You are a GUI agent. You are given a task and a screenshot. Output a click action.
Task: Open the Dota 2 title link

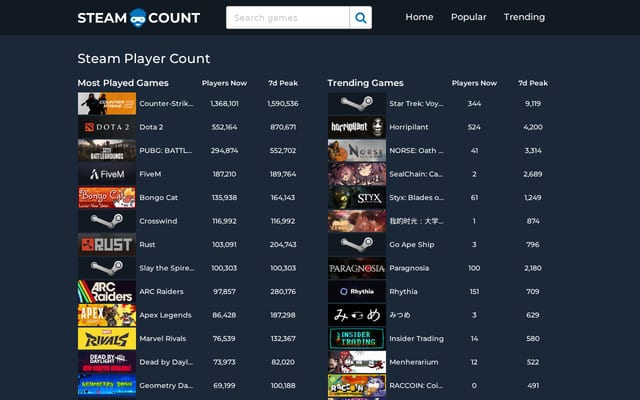(x=151, y=127)
